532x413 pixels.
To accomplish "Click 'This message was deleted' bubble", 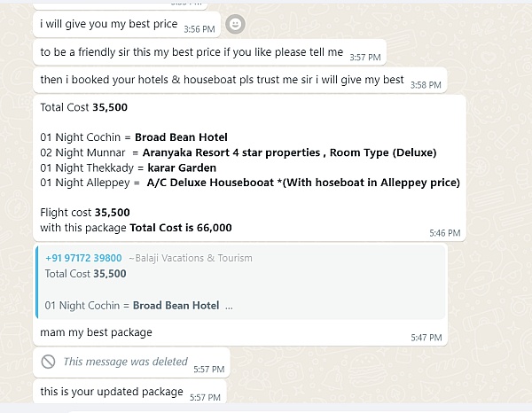I will point(131,362).
